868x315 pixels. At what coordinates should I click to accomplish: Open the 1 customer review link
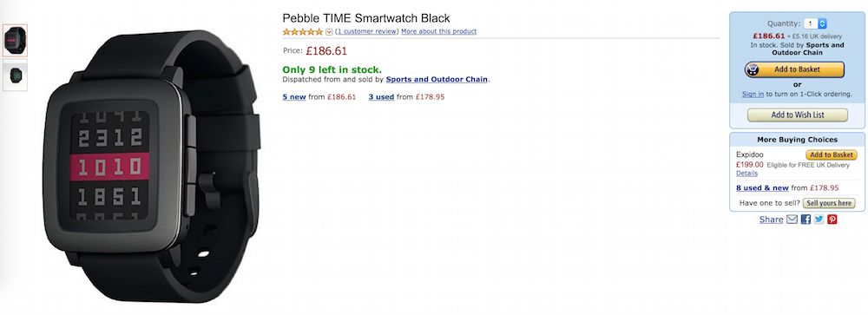[x=366, y=31]
